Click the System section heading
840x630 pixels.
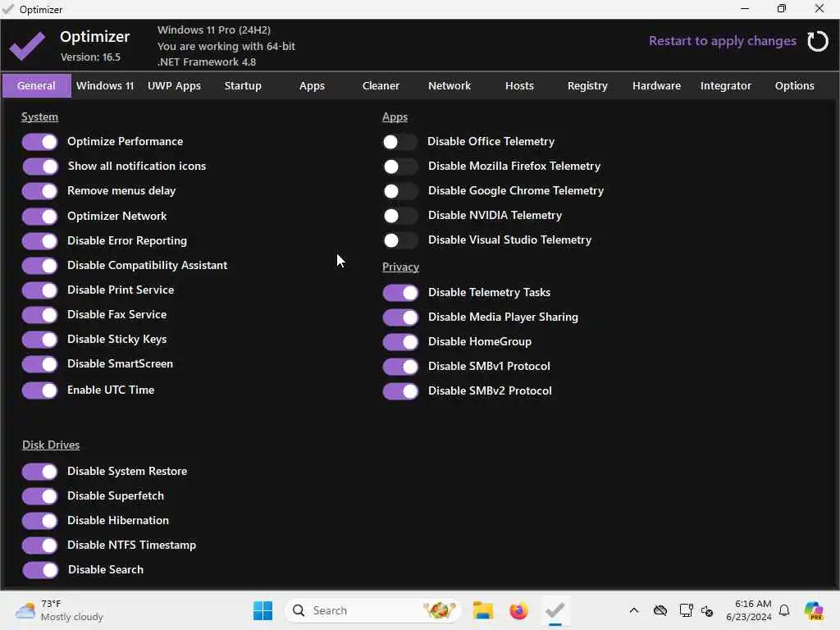pos(39,116)
